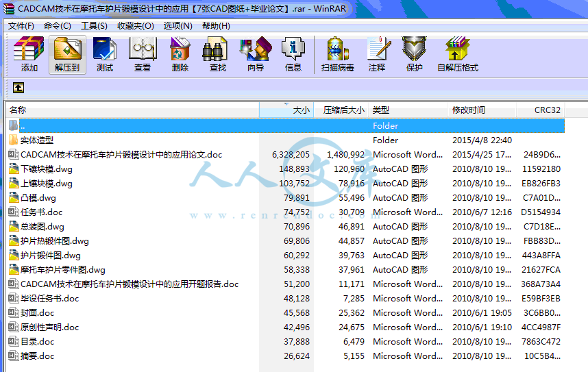Select the 护片锻件图.dwg file name

(x=50, y=256)
